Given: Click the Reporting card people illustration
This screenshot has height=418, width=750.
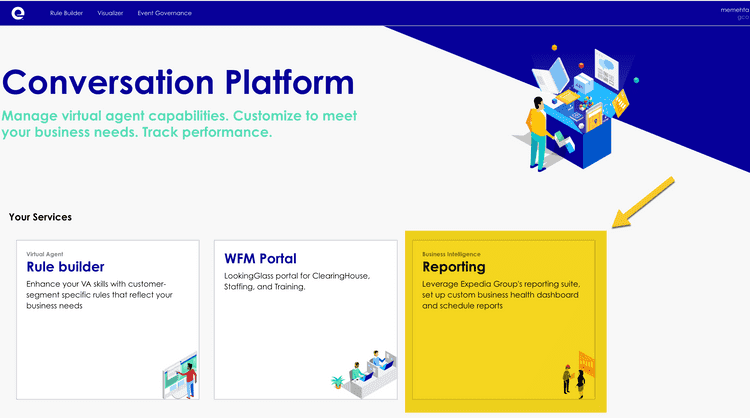Looking at the screenshot, I should 579,375.
